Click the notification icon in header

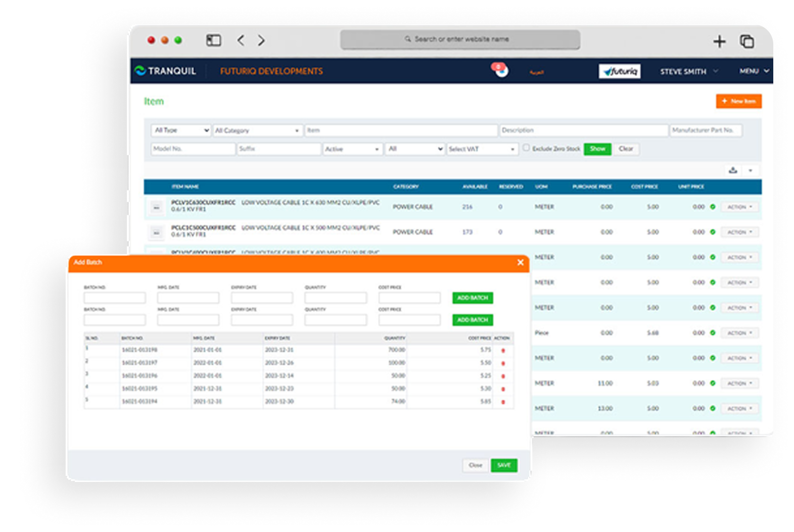(500, 70)
